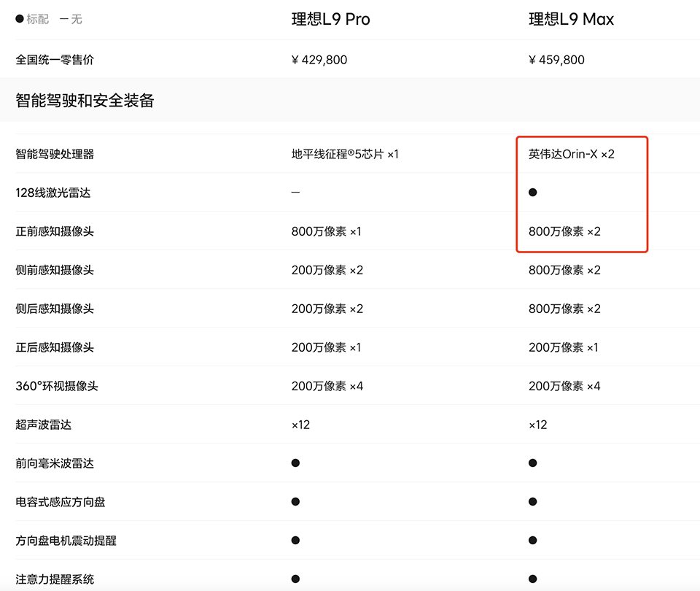Click Pro's dot for 方向盘电机震动提醒
700x591 pixels.
(x=295, y=541)
